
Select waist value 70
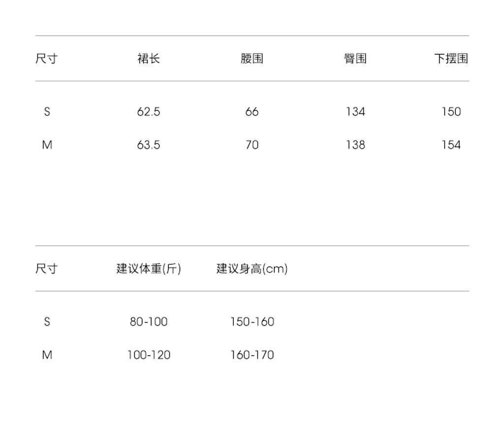point(252,145)
